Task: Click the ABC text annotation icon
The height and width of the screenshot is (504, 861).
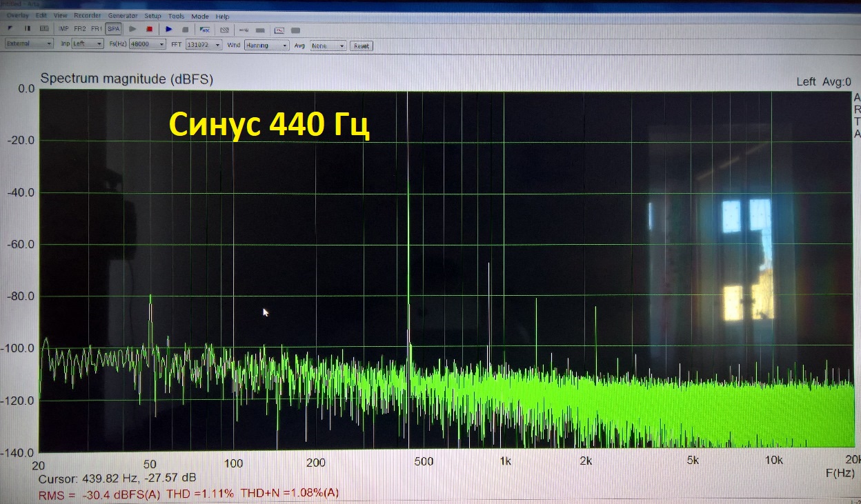Action: click(205, 30)
